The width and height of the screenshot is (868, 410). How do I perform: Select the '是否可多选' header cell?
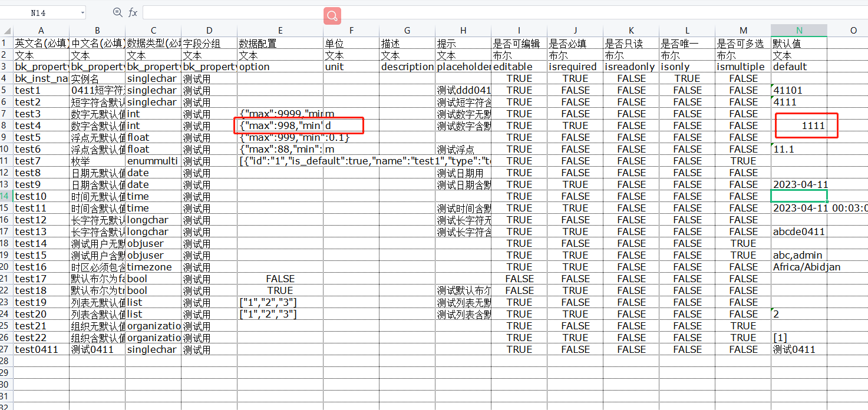tap(743, 43)
